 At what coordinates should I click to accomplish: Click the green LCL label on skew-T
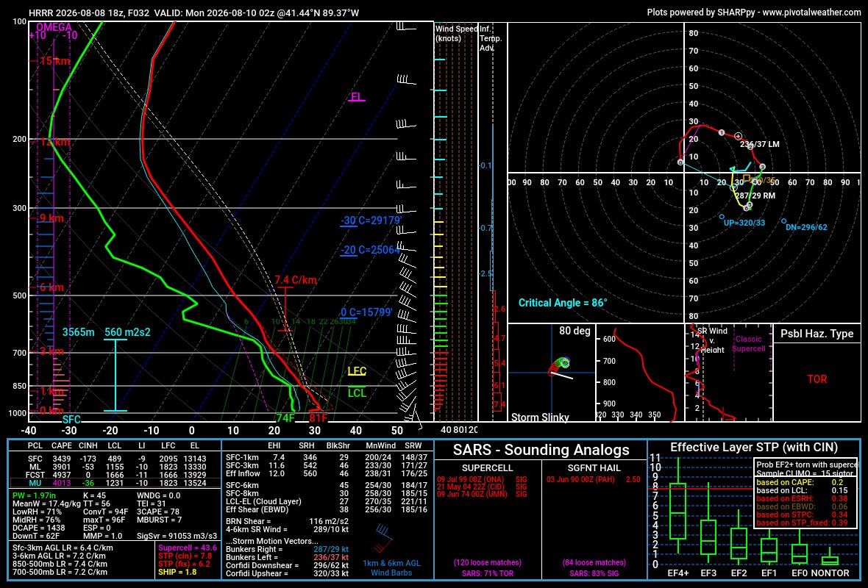click(357, 393)
